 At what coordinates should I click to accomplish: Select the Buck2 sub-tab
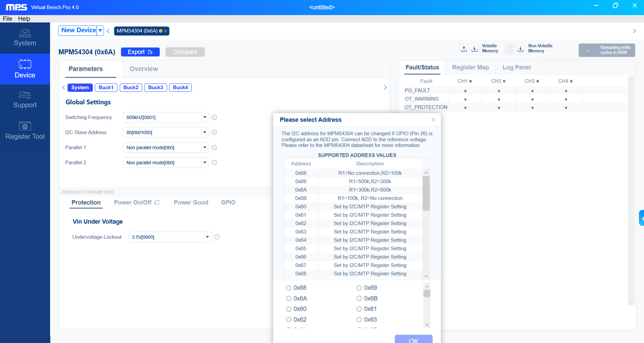131,88
